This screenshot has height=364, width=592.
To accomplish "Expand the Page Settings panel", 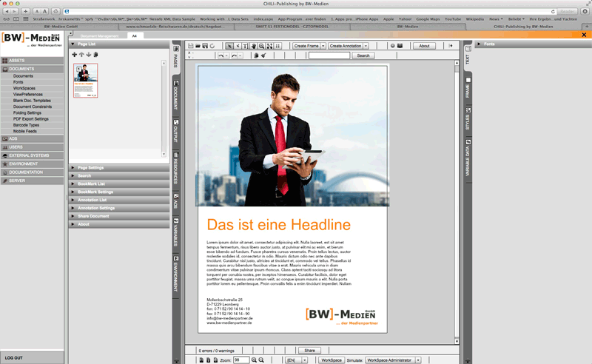I will click(x=90, y=168).
